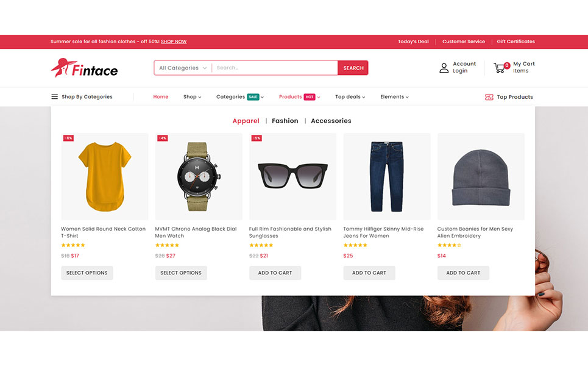Switch to the Fashion tab
The width and height of the screenshot is (588, 366).
click(x=285, y=121)
